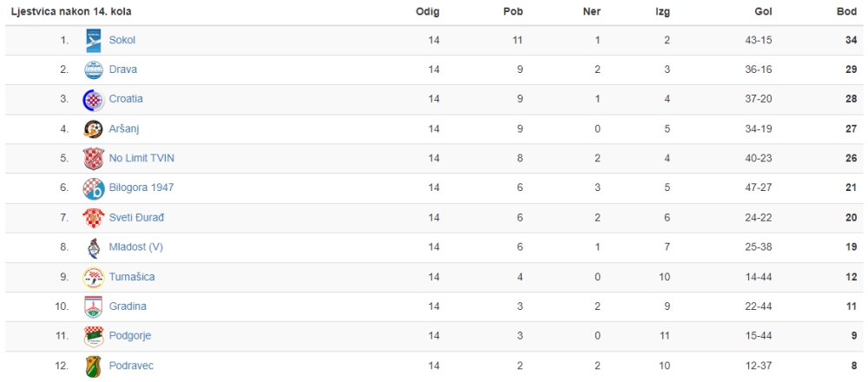This screenshot has width=868, height=382.
Task: Click the Sveti Đurađ checkered crest
Action: (94, 218)
